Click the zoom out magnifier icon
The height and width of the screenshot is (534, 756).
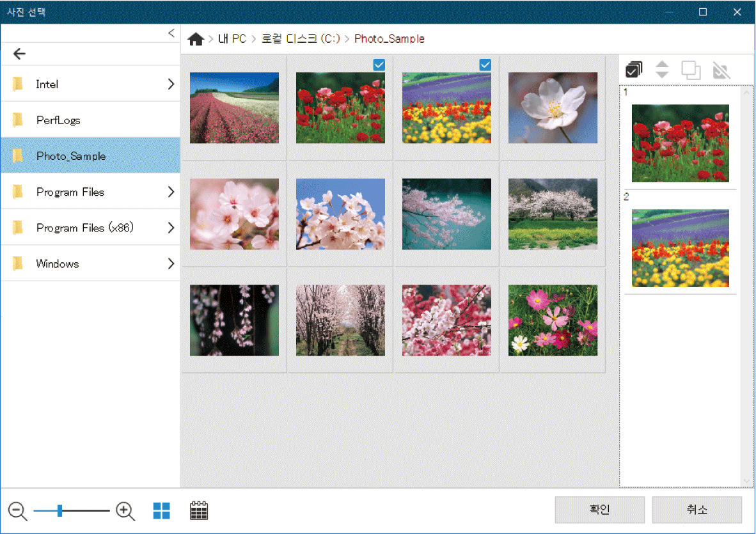[17, 510]
